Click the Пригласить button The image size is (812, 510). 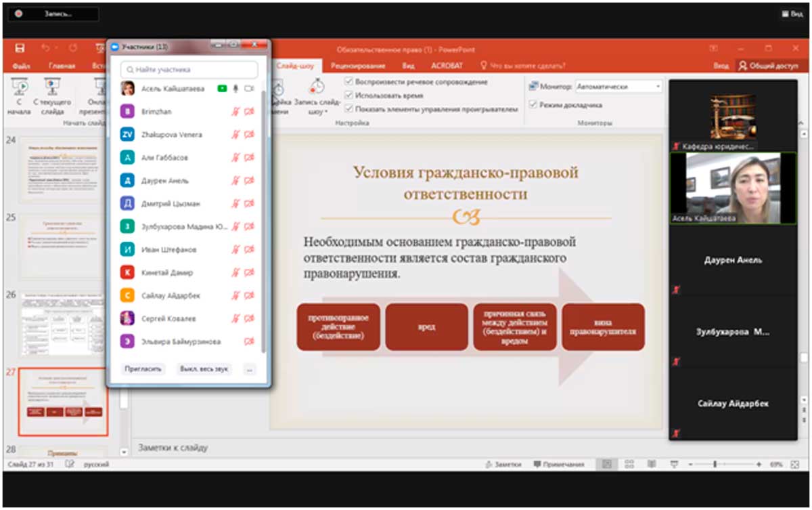point(143,369)
